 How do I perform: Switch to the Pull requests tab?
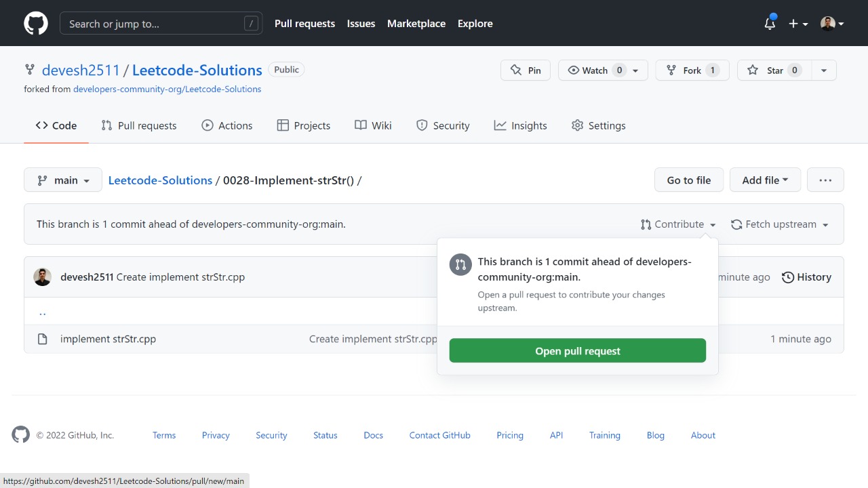tap(139, 125)
